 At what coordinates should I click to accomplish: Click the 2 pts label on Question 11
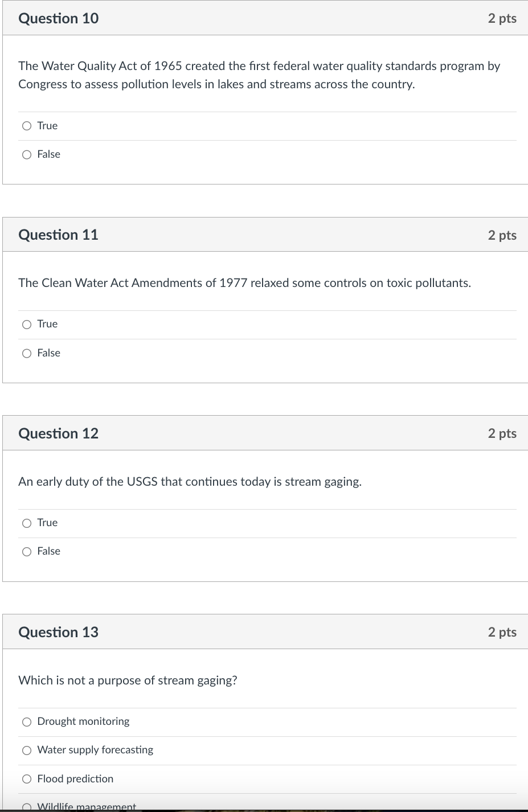click(x=502, y=235)
